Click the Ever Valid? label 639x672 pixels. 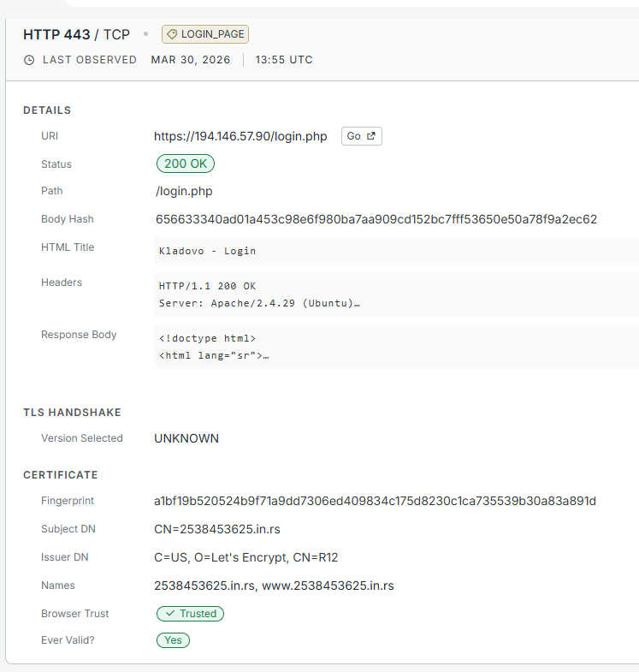point(68,640)
